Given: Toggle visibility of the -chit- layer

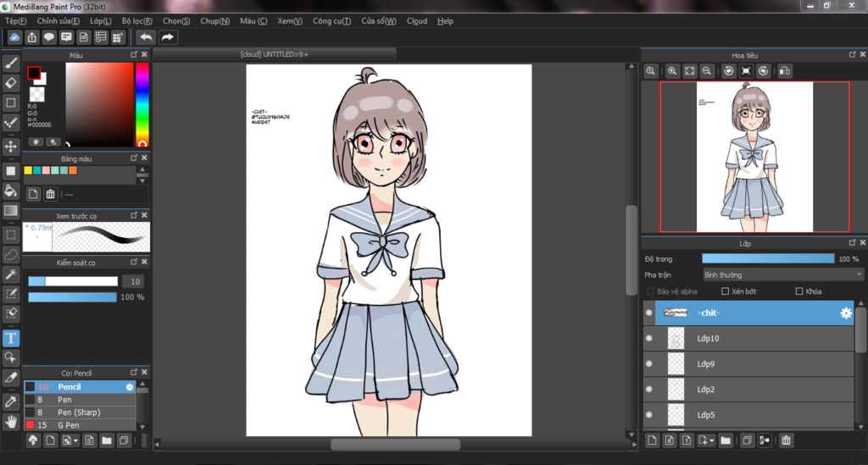Looking at the screenshot, I should point(648,313).
